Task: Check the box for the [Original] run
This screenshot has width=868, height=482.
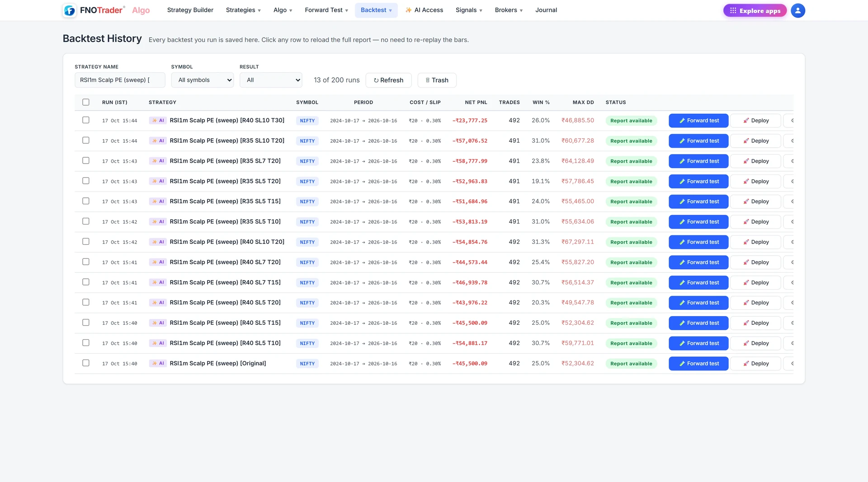Action: point(86,363)
